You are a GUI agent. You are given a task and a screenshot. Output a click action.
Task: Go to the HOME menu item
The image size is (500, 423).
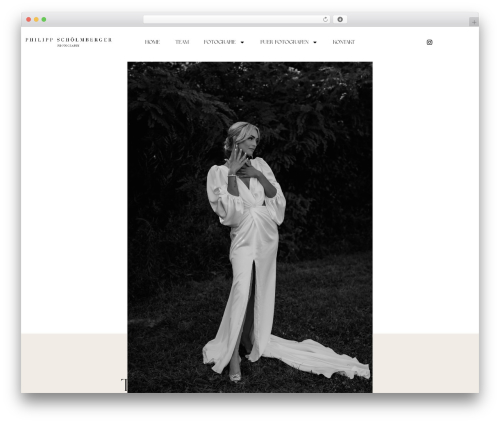pos(152,42)
